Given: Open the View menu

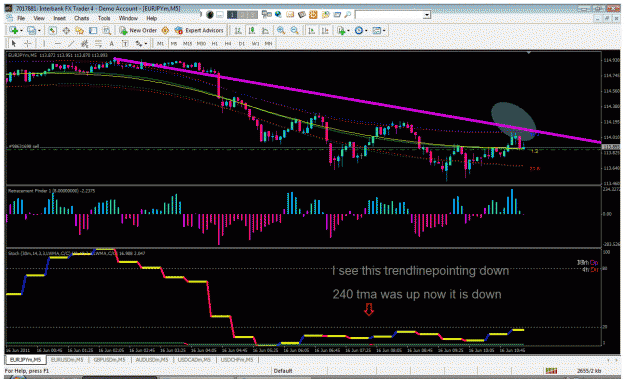Looking at the screenshot, I should pyautogui.click(x=39, y=18).
